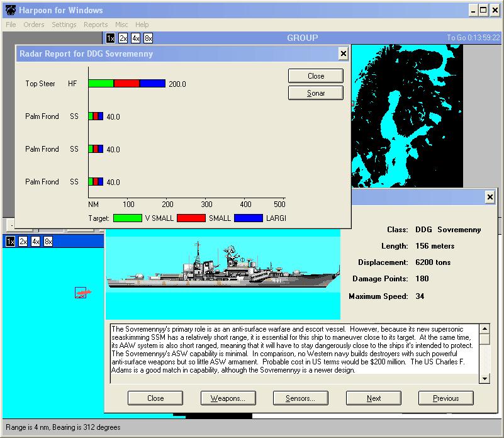Click the "180" damage points value
The height and width of the screenshot is (438, 504).
coord(422,279)
